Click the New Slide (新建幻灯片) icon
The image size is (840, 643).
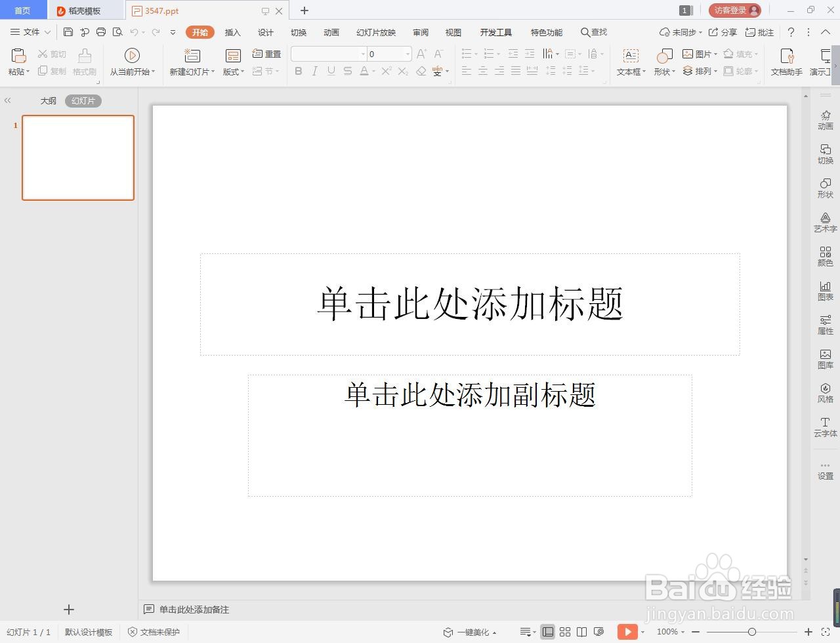tap(192, 56)
